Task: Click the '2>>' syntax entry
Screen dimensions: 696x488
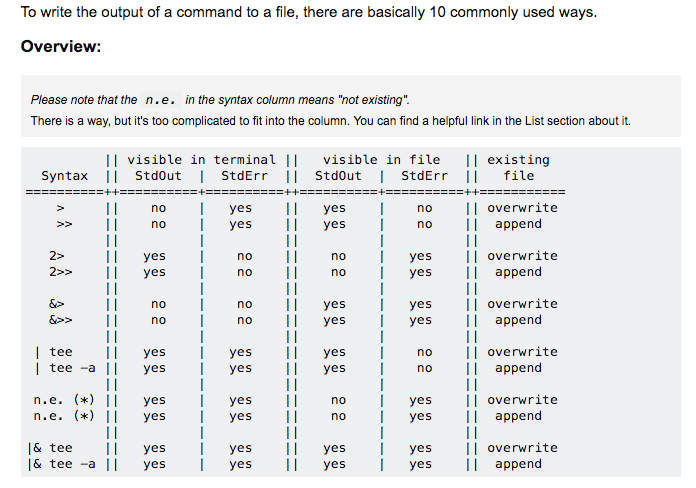Action: 60,272
